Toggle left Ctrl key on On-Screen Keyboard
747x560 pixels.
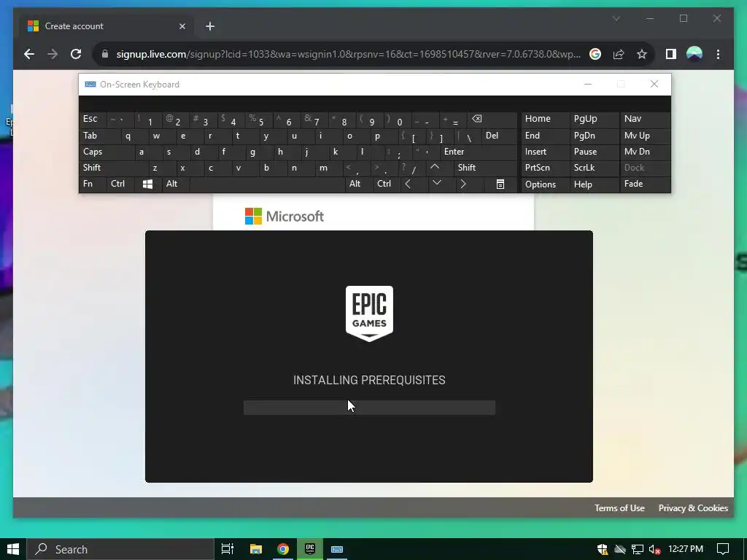121,184
